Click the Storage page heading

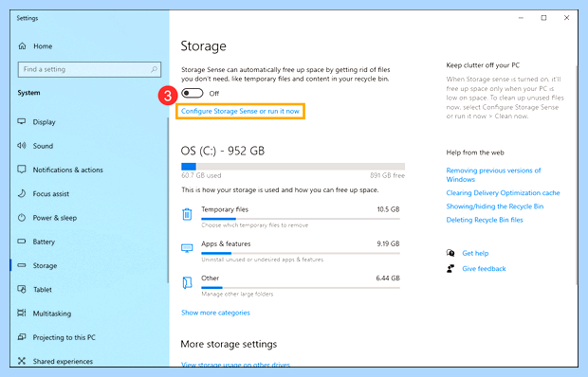point(203,46)
